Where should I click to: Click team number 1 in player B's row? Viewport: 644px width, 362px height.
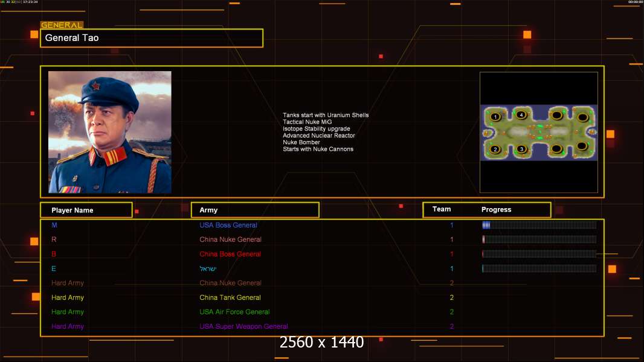(452, 254)
